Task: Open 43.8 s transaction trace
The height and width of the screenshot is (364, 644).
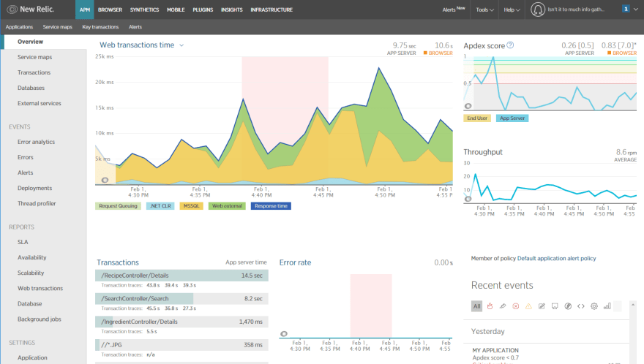Action: 153,285
